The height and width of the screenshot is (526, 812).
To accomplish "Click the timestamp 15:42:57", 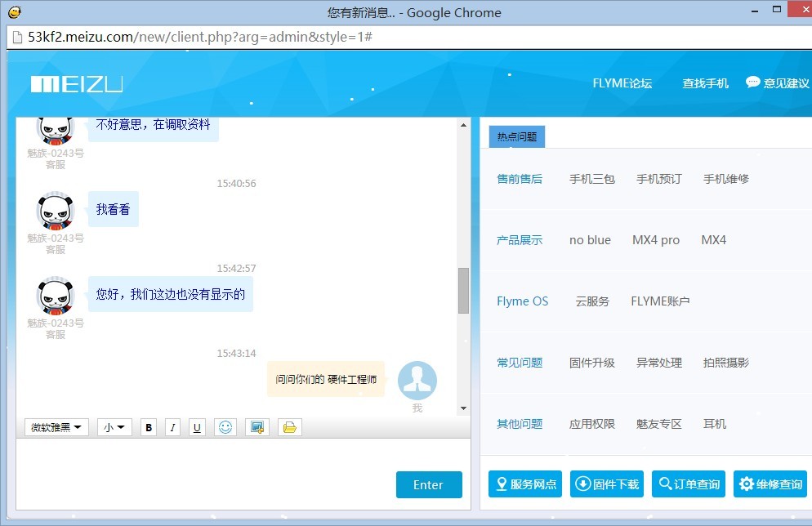I will click(x=236, y=268).
